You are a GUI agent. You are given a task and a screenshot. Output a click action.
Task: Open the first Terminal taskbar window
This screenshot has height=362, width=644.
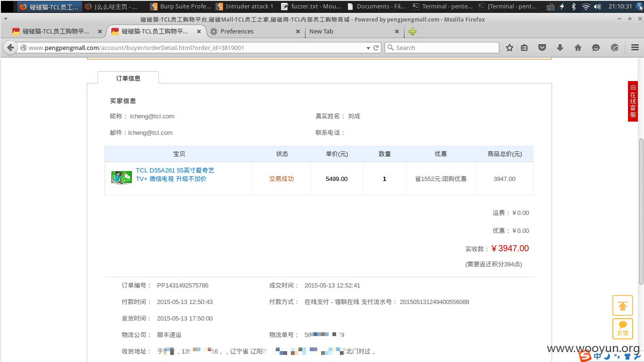442,6
